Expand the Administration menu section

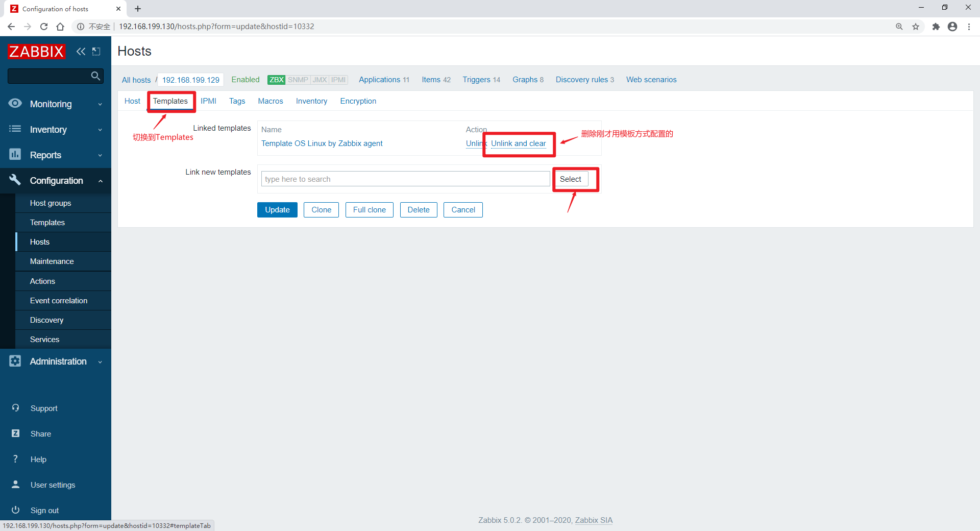coord(100,361)
